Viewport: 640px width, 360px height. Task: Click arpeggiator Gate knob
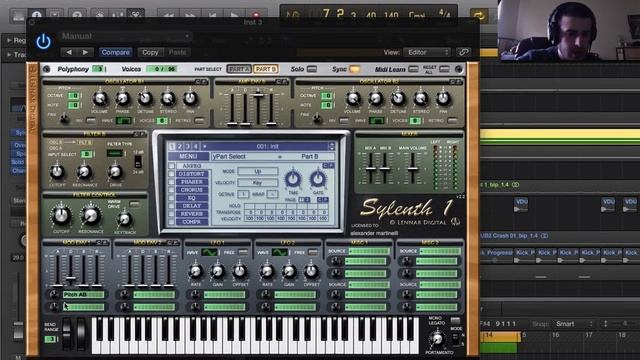318,179
